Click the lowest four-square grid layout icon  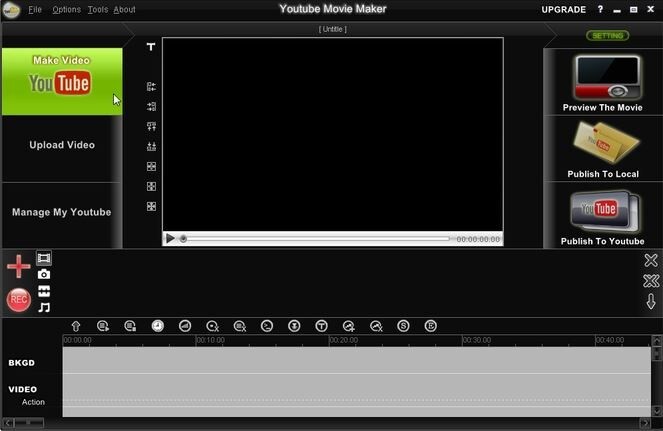pyautogui.click(x=151, y=206)
